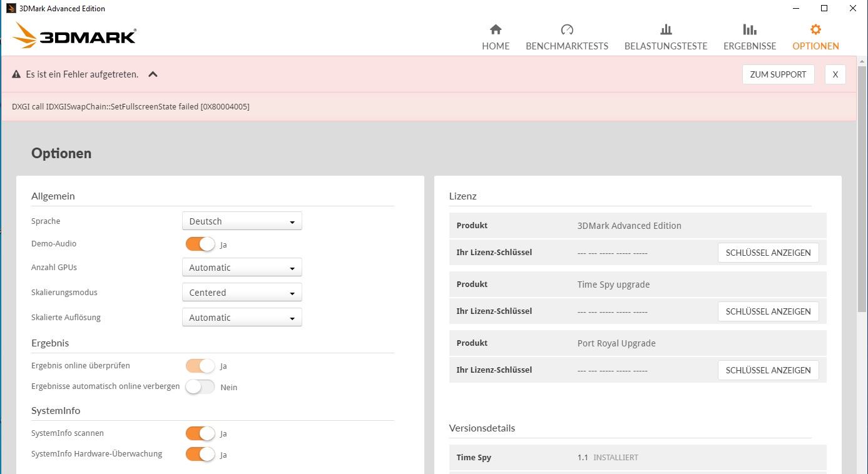
Task: Open the Home house icon
Action: click(496, 29)
